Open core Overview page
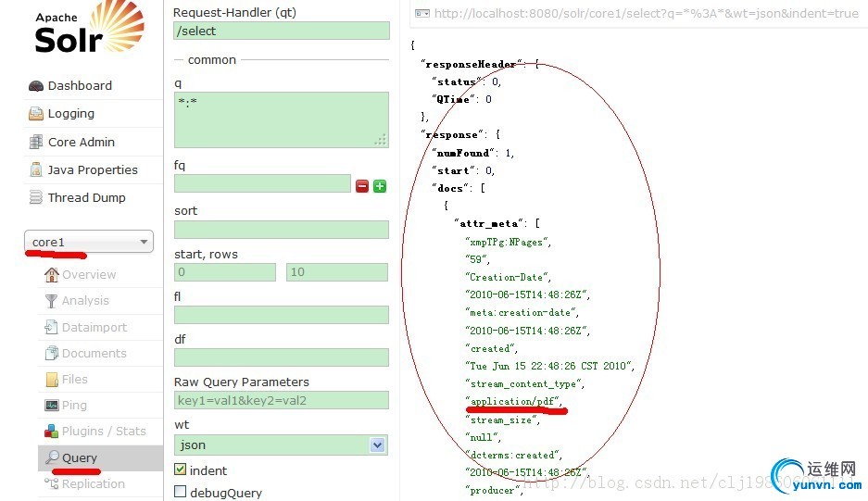The image size is (868, 501). [x=89, y=275]
